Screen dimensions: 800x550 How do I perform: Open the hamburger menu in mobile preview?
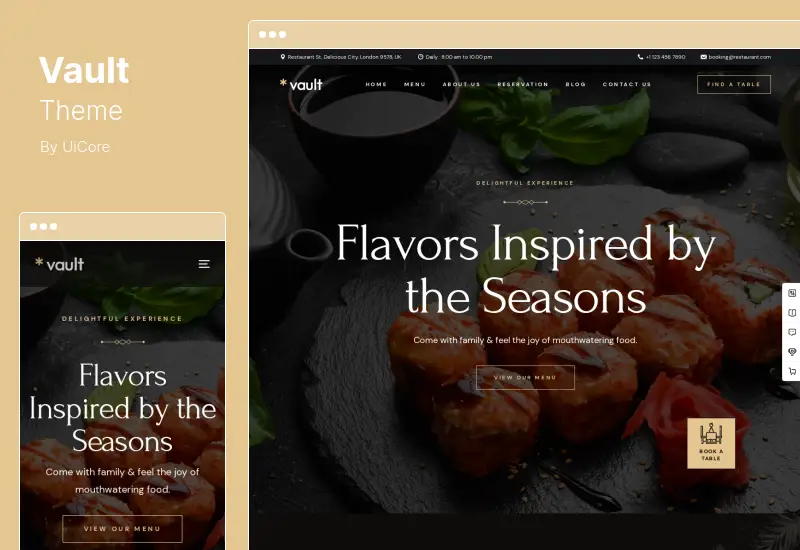click(204, 264)
